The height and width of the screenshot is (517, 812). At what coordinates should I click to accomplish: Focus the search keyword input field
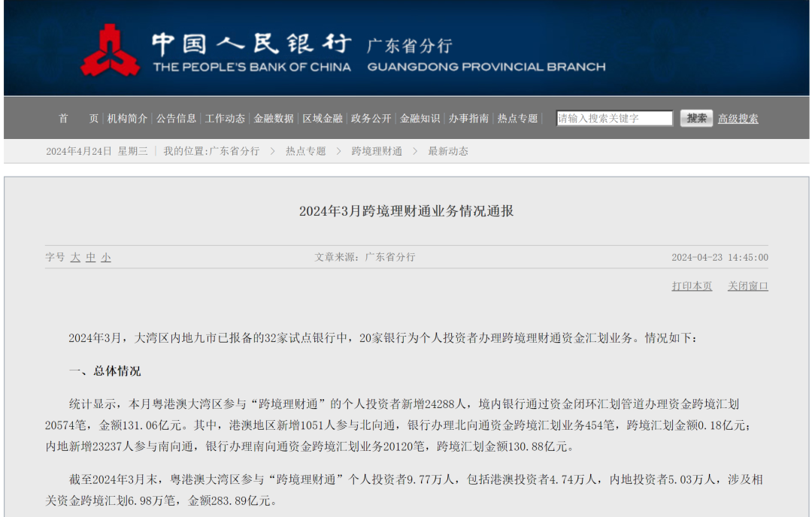[x=614, y=119]
